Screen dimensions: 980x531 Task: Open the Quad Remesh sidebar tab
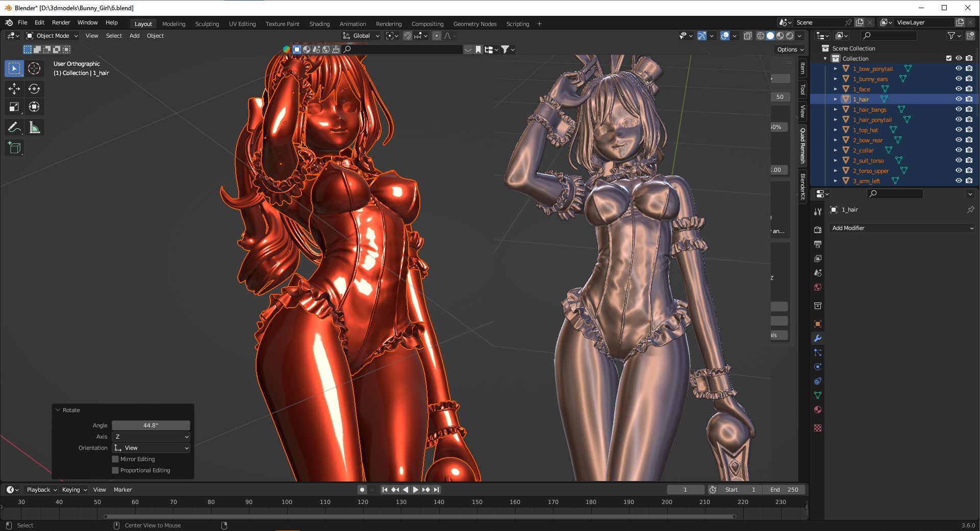click(x=802, y=145)
